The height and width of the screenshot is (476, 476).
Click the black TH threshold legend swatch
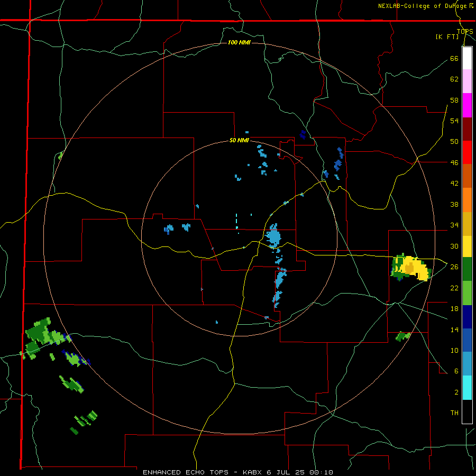click(467, 411)
